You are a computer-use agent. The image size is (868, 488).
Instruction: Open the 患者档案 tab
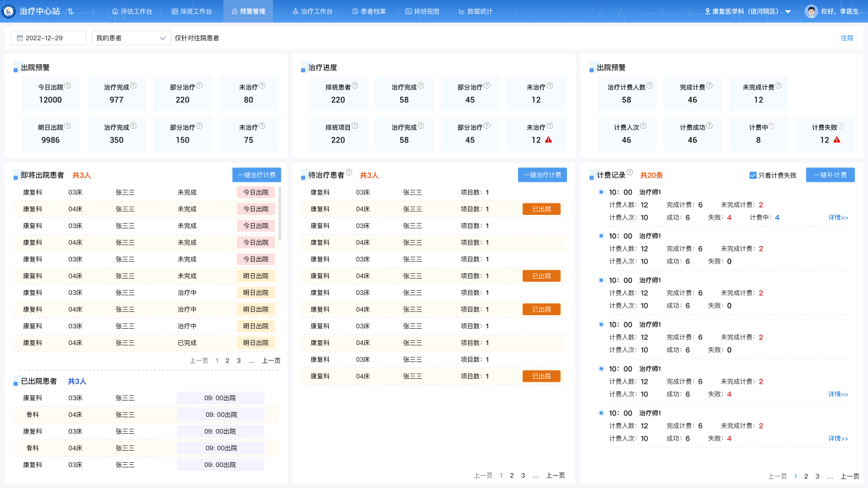tap(369, 12)
